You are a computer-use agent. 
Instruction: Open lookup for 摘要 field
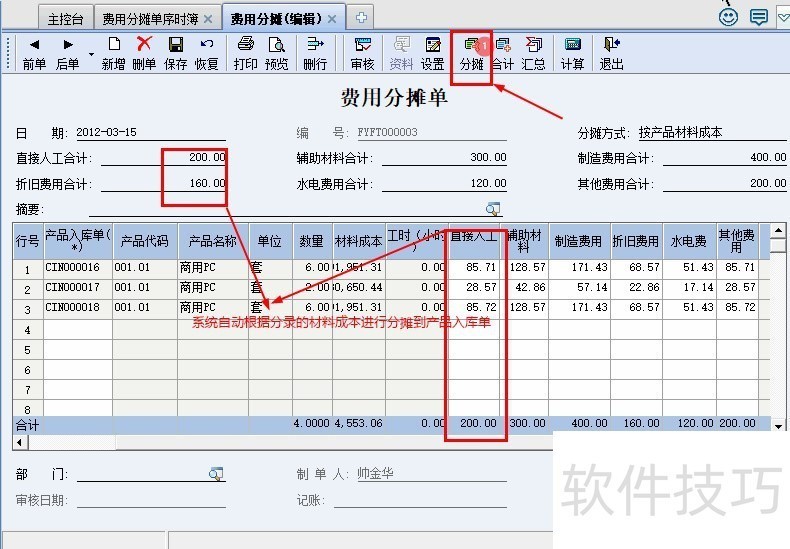click(492, 209)
